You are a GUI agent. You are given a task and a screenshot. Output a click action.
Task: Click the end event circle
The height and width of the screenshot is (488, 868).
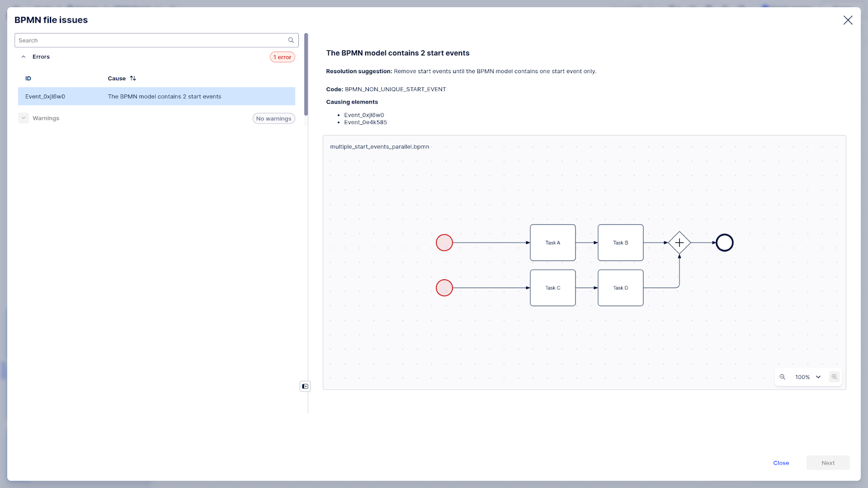724,243
